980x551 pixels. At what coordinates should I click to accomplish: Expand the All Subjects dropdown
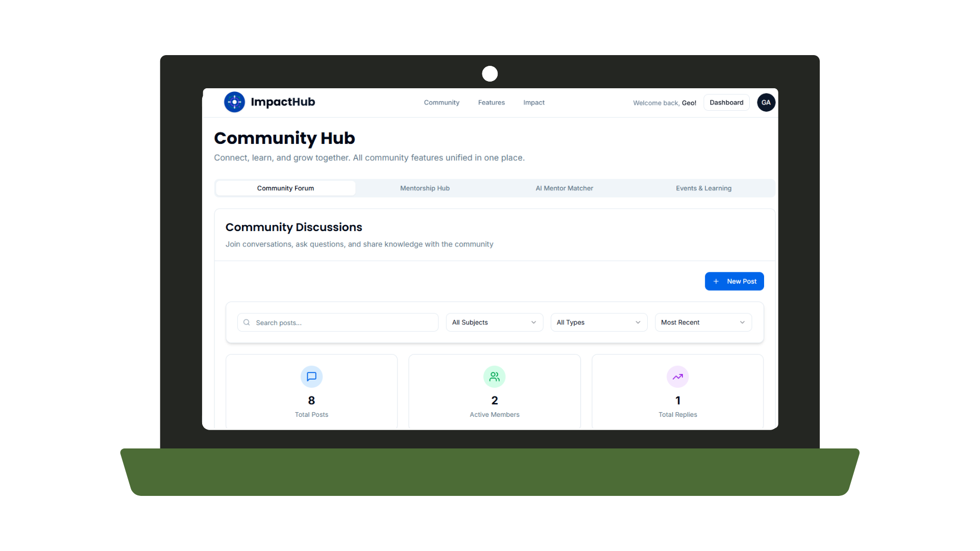coord(494,322)
